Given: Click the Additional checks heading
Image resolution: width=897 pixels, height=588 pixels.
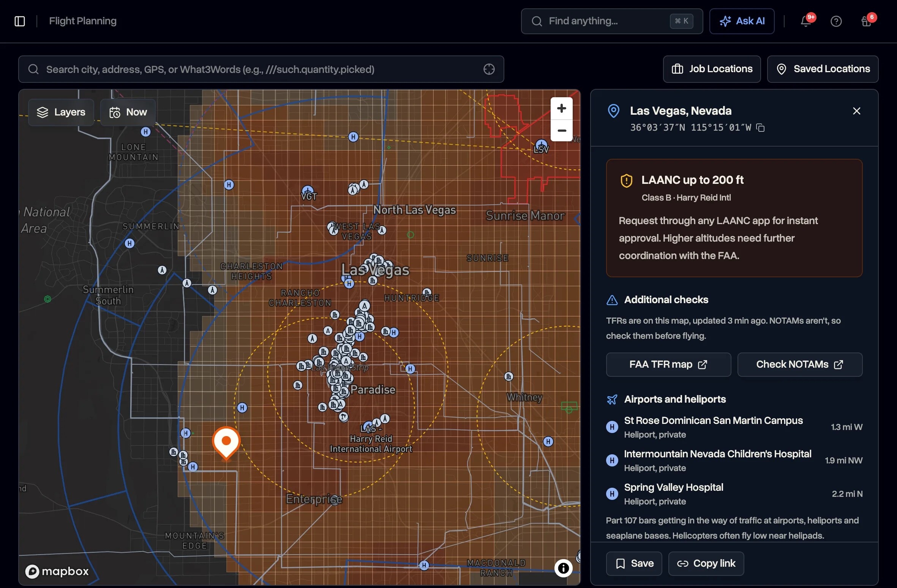Looking at the screenshot, I should (666, 300).
